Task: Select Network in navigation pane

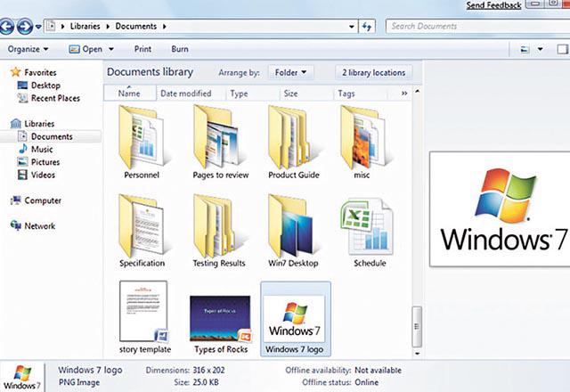Action: pyautogui.click(x=33, y=225)
